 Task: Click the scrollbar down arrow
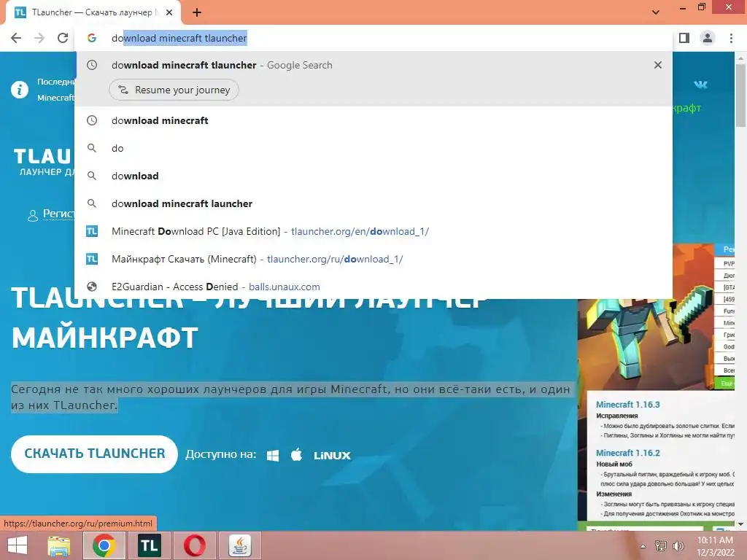(x=740, y=524)
